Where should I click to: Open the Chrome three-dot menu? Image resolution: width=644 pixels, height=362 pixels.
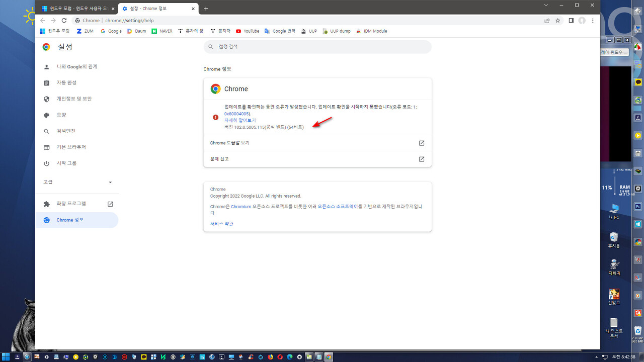(x=593, y=21)
